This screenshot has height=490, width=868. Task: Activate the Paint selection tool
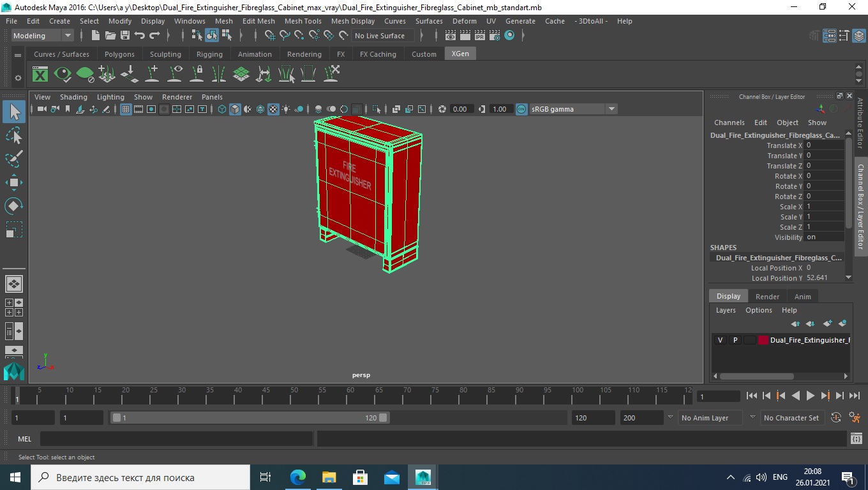tap(14, 159)
